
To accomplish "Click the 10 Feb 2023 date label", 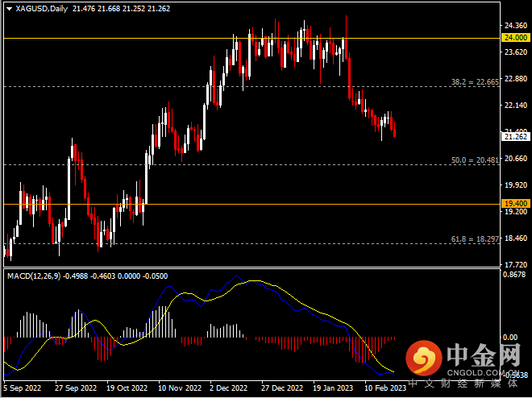I will tap(385, 387).
